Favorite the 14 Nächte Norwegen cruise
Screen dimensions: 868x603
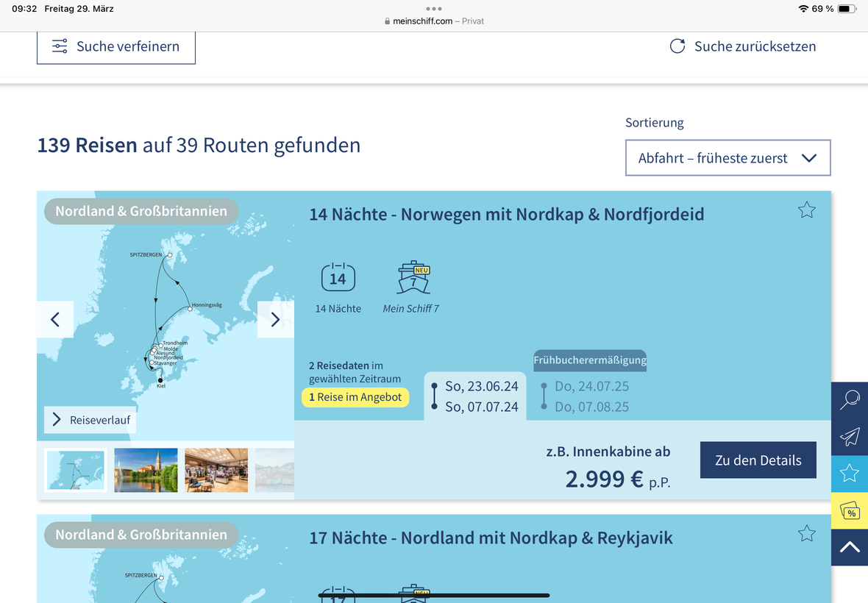806,210
